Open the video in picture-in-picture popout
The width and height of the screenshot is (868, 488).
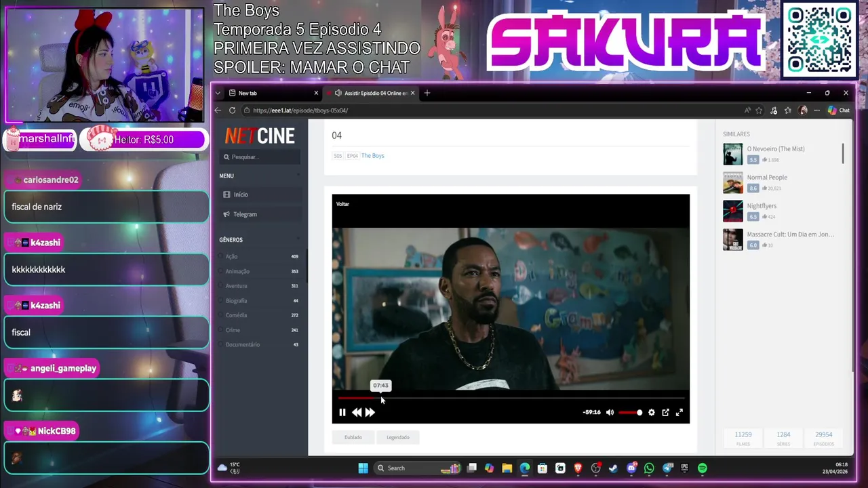(666, 412)
